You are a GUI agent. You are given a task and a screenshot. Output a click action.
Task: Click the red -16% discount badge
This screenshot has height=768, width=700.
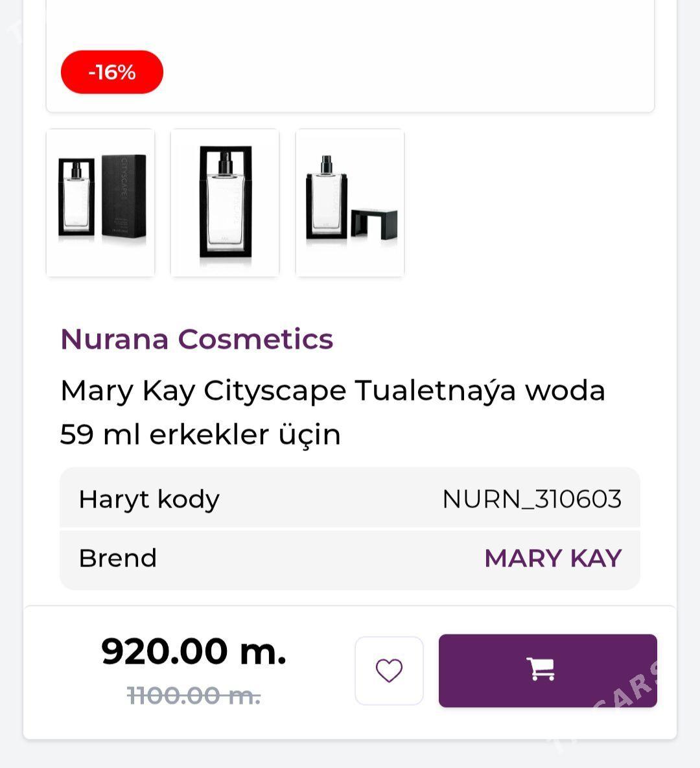point(111,72)
